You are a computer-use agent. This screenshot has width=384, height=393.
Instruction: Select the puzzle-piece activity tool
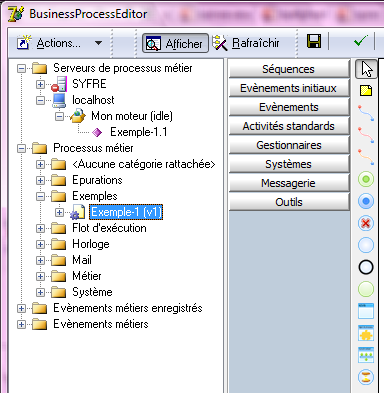(366, 333)
